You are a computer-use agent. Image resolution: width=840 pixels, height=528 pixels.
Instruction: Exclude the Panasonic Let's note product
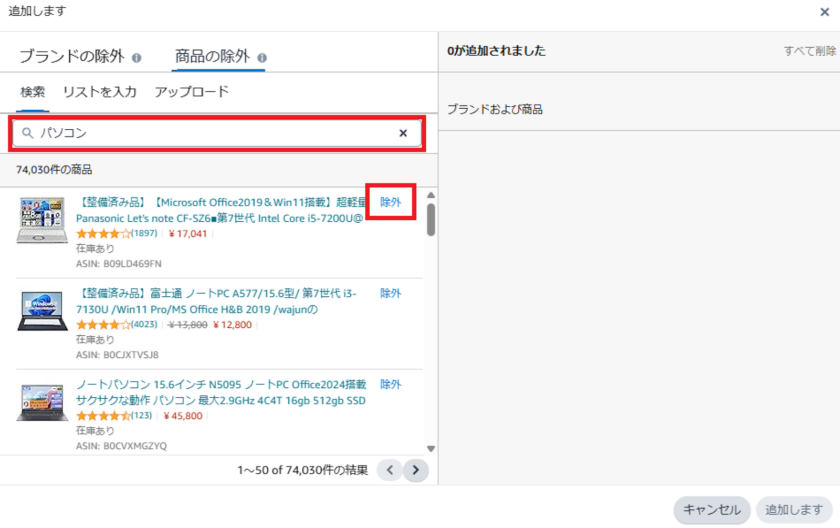pos(390,202)
